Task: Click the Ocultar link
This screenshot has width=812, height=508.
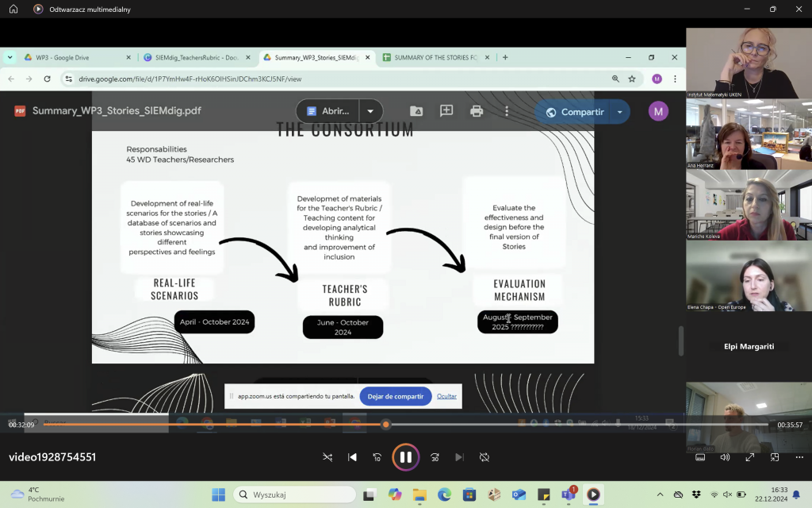Action: pyautogui.click(x=446, y=396)
